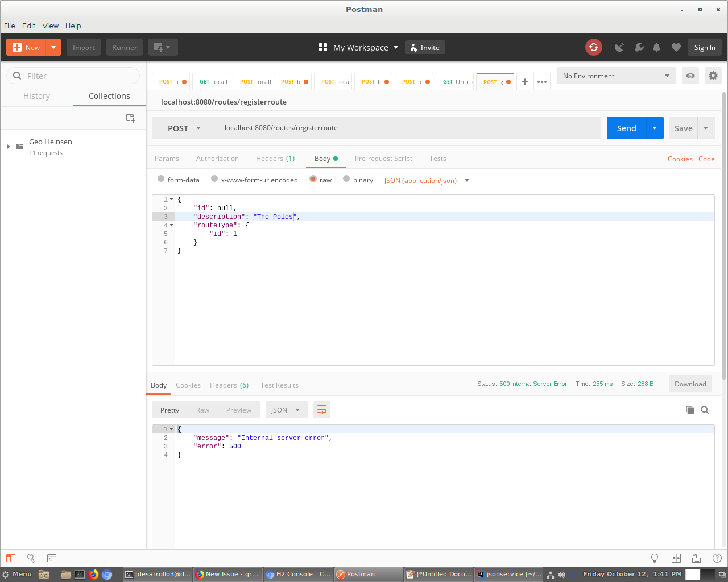Open the Cookies link
This screenshot has height=582, width=728.
click(680, 159)
